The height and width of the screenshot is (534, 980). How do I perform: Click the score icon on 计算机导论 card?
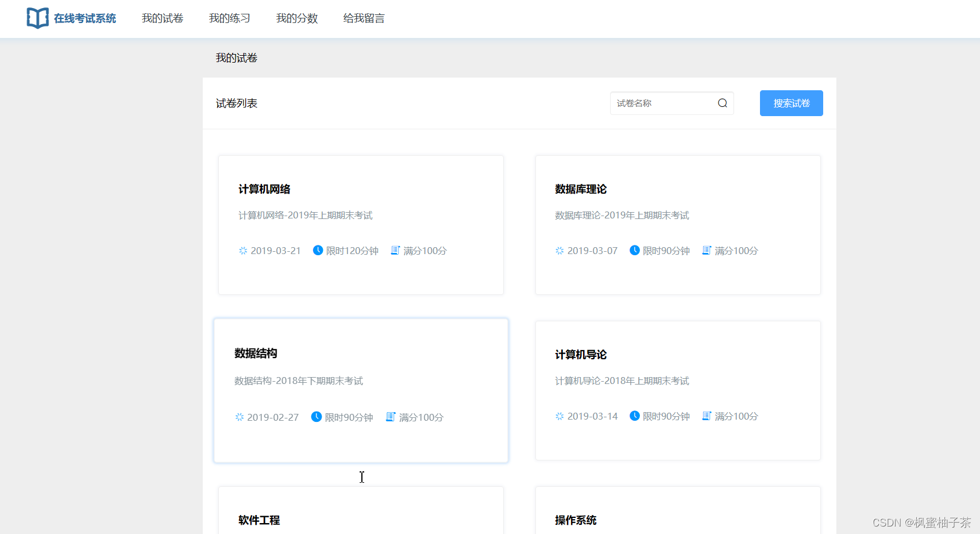[707, 416]
